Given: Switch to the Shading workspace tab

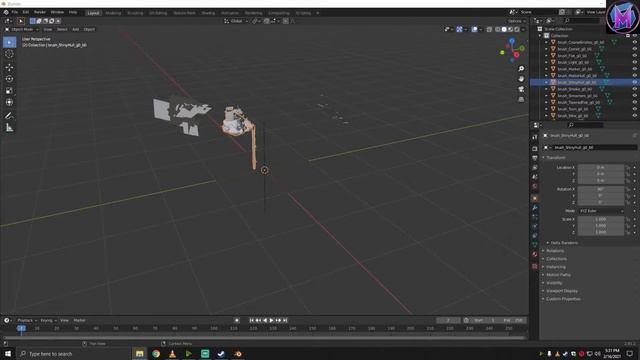Looking at the screenshot, I should 208,13.
